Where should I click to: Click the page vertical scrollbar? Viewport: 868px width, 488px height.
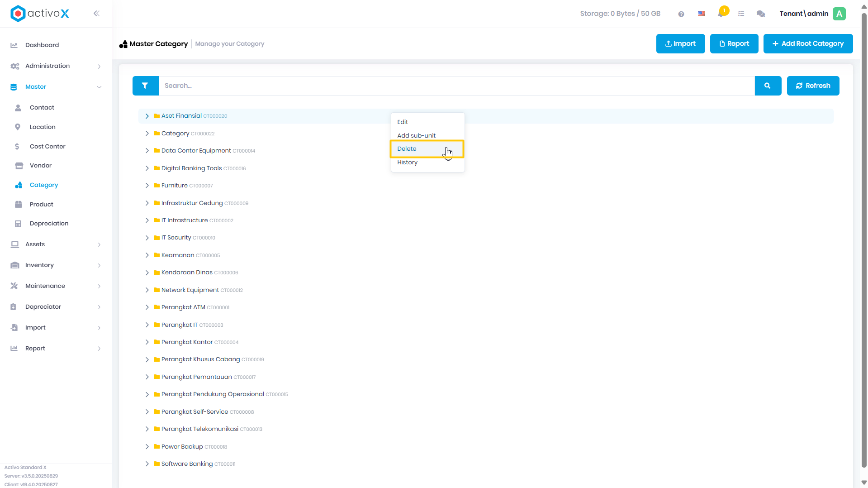pos(864,240)
